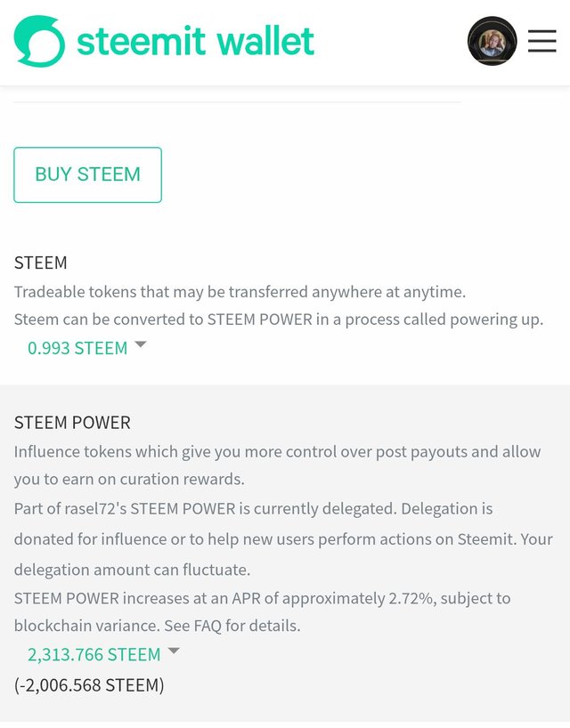Click the "delegation amount can fluctuate" line
The width and height of the screenshot is (570, 728).
133,570
